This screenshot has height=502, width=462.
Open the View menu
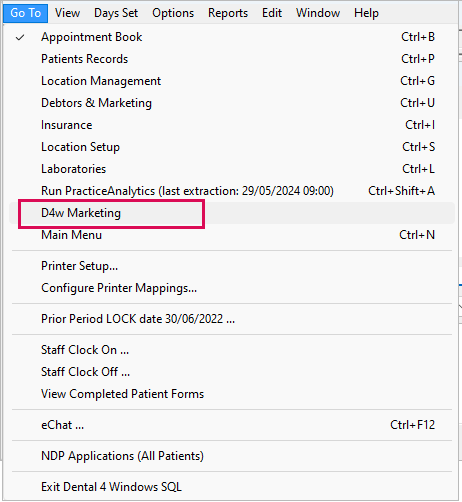pyautogui.click(x=67, y=13)
